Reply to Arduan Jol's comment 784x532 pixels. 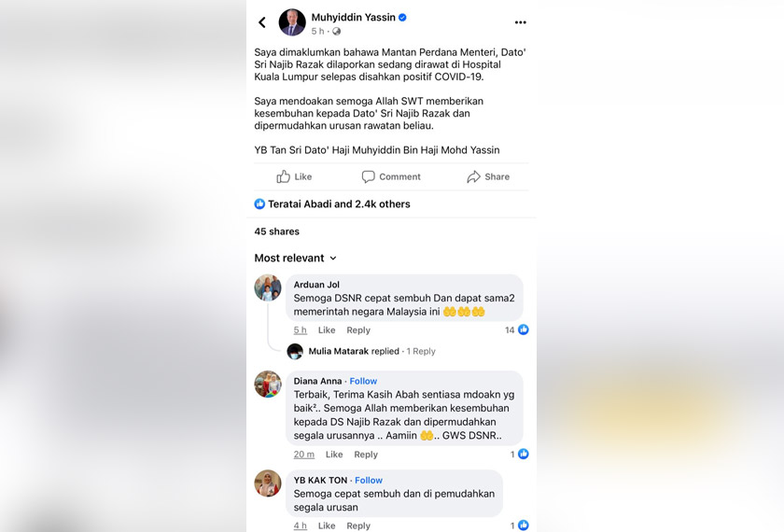pos(358,330)
